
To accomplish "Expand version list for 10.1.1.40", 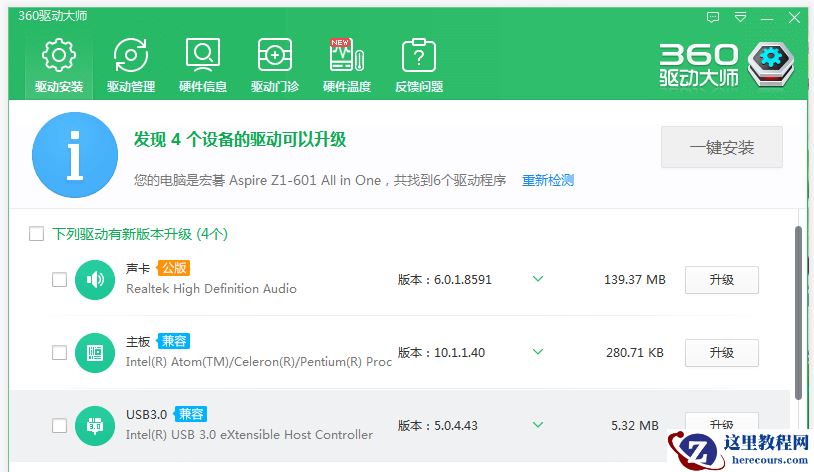I will point(538,352).
